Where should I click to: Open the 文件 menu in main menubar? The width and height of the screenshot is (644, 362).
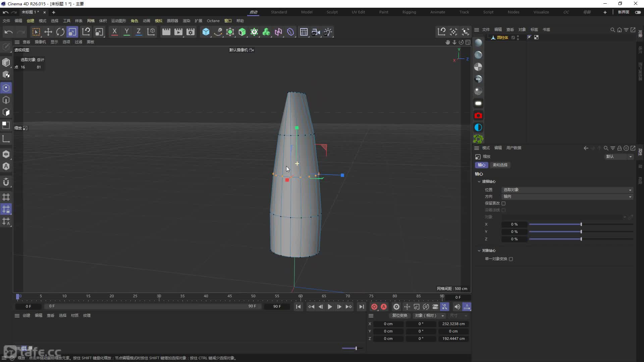[6, 21]
